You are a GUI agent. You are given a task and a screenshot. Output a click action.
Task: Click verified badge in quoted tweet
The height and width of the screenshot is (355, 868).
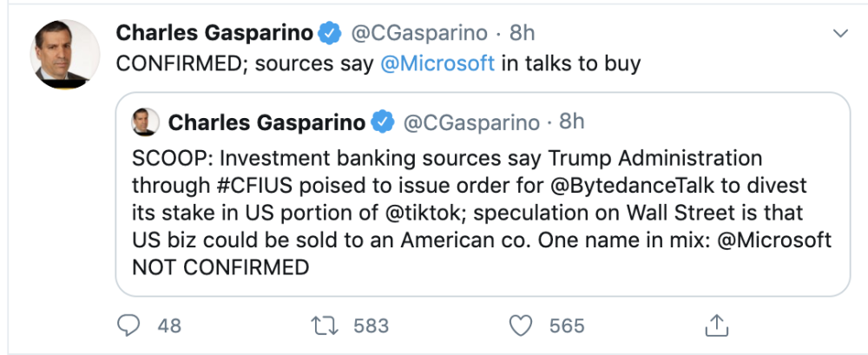[x=383, y=123]
